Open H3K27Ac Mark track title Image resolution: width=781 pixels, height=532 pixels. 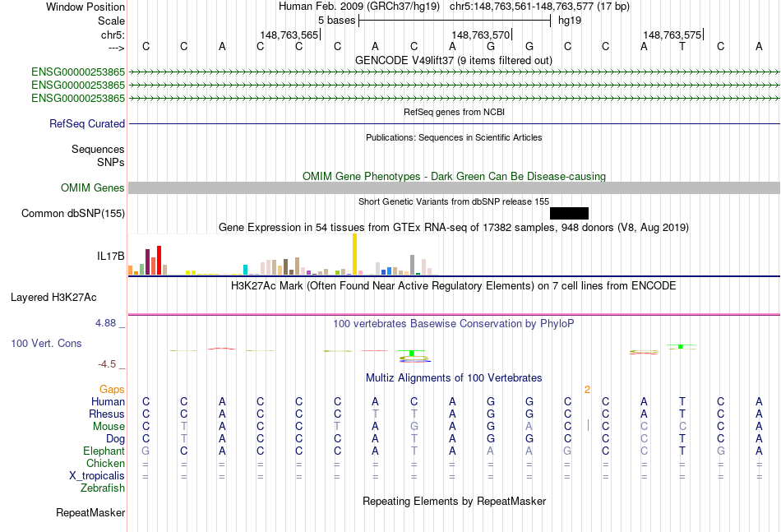click(x=453, y=286)
